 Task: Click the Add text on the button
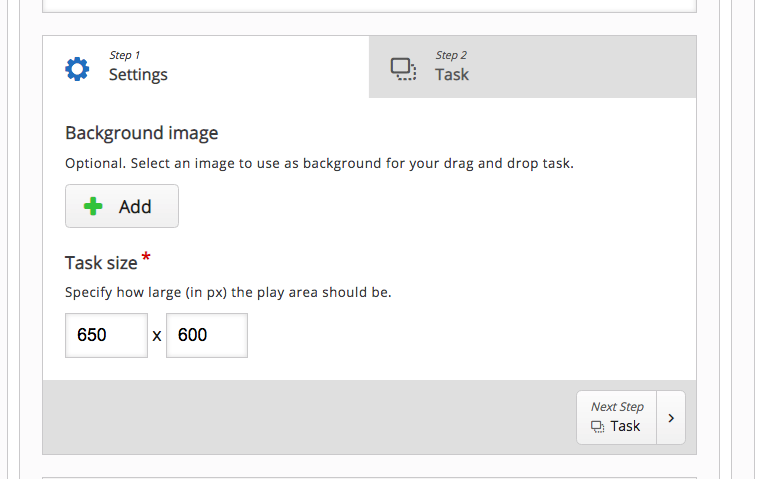point(135,207)
